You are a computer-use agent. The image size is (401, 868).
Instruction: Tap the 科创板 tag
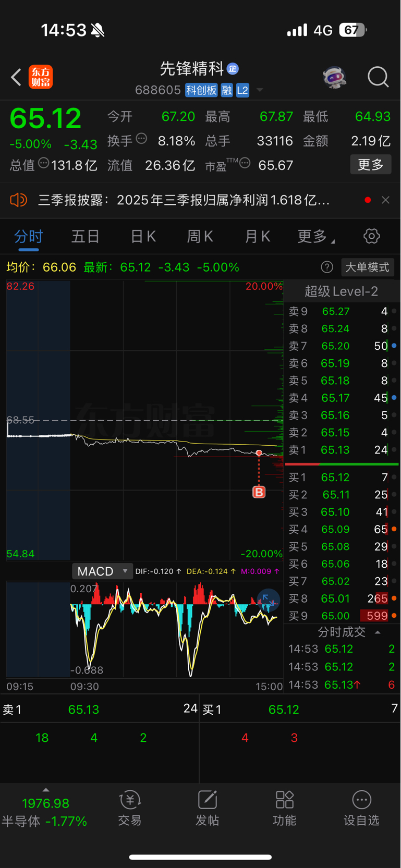(x=201, y=90)
